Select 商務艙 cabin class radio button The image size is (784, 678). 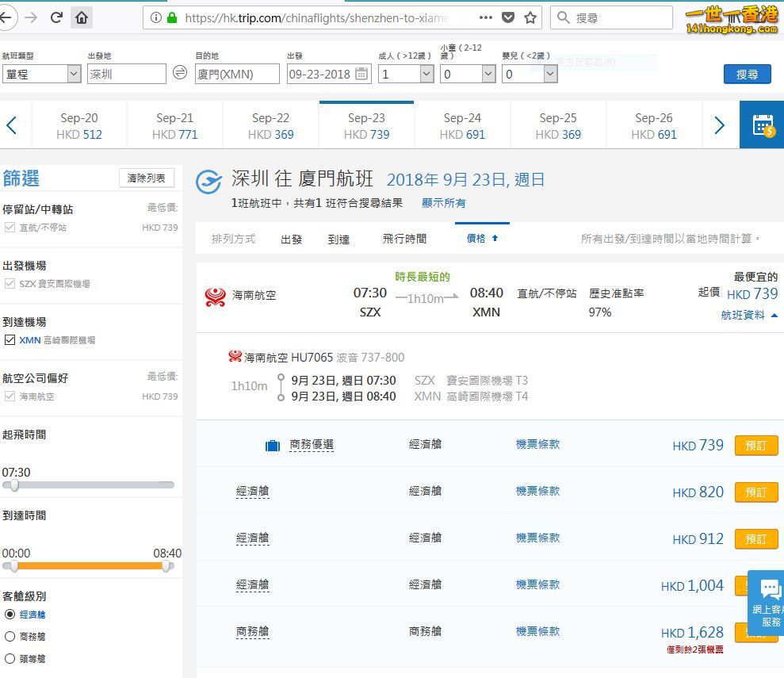point(10,637)
